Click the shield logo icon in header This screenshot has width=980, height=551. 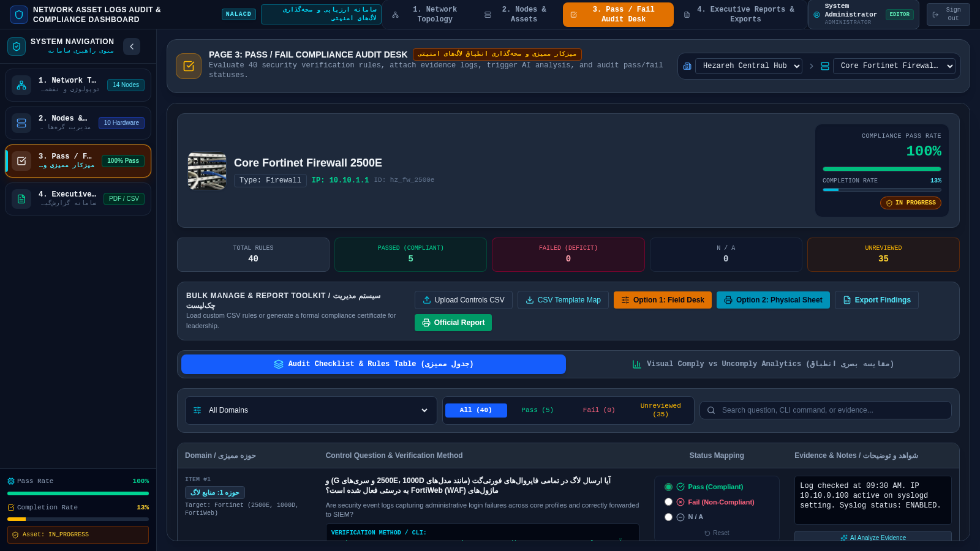(19, 15)
